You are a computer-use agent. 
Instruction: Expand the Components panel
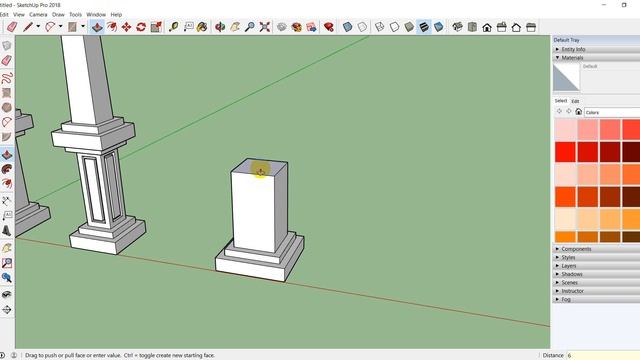[x=596, y=249]
